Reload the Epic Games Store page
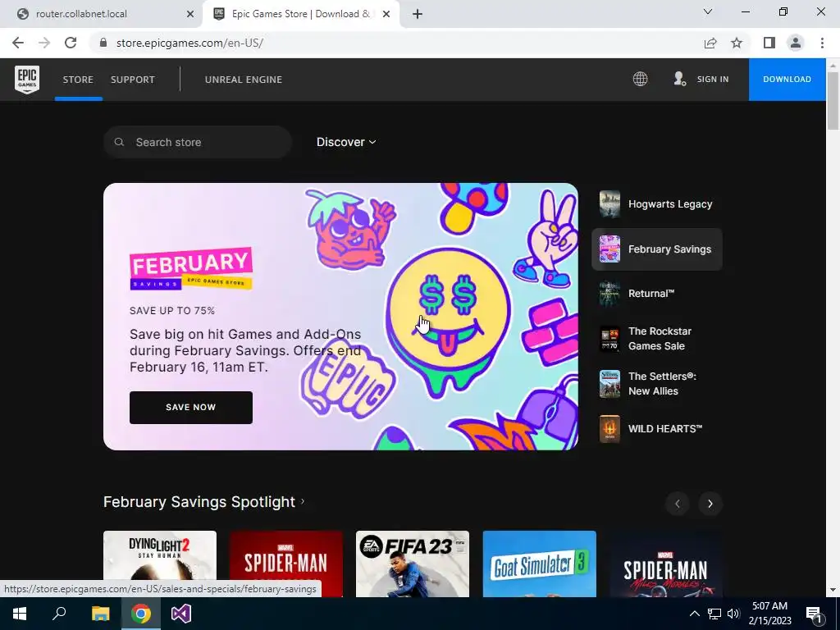The image size is (840, 630). (x=71, y=43)
